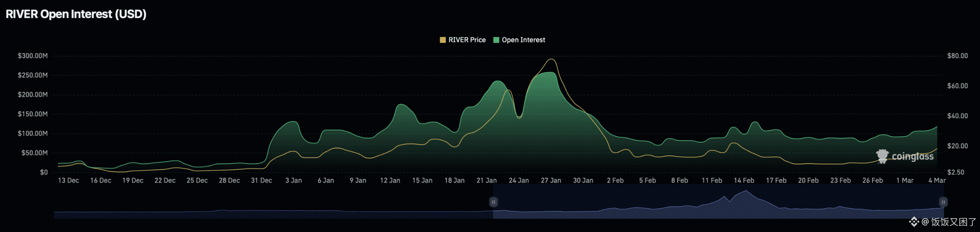The height and width of the screenshot is (232, 980).
Task: Click the 26 Feb date label
Action: (872, 180)
